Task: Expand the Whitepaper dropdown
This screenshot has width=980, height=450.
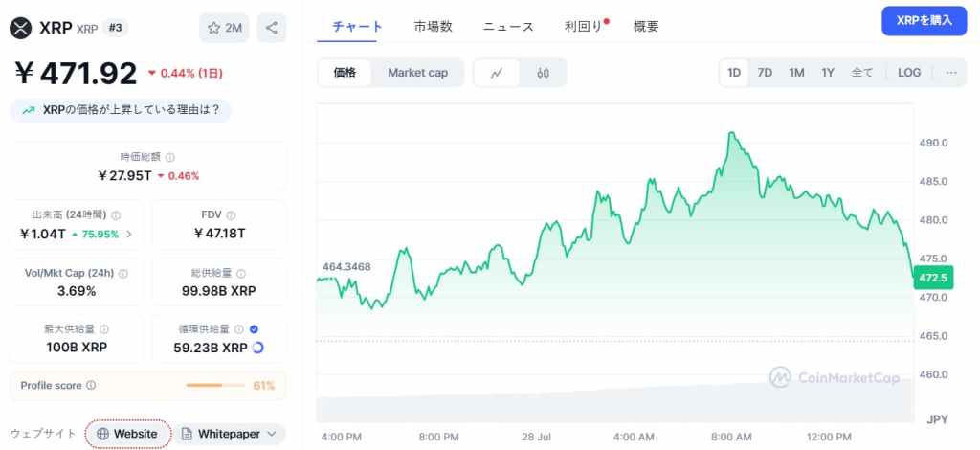Action: click(274, 434)
